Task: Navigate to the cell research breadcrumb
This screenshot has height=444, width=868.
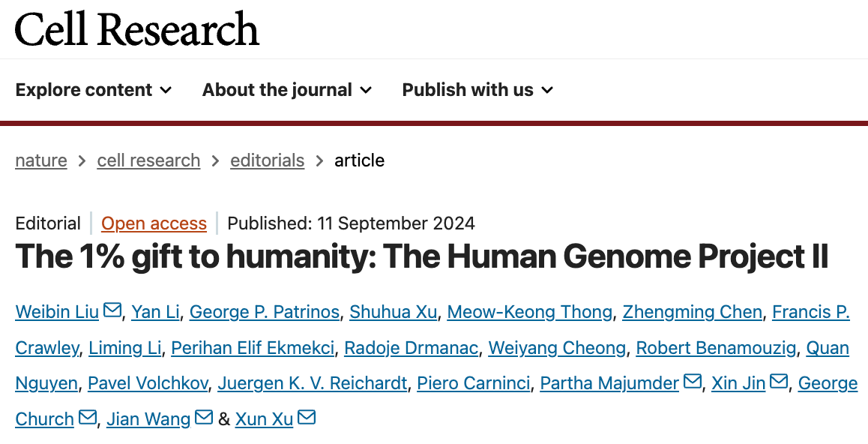Action: (x=148, y=160)
